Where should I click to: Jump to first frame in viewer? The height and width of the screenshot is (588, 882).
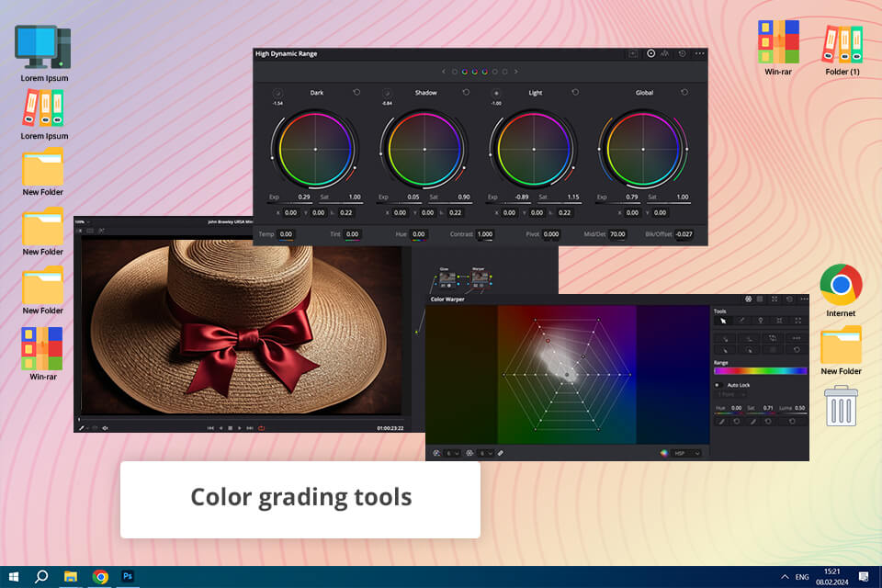[210, 428]
